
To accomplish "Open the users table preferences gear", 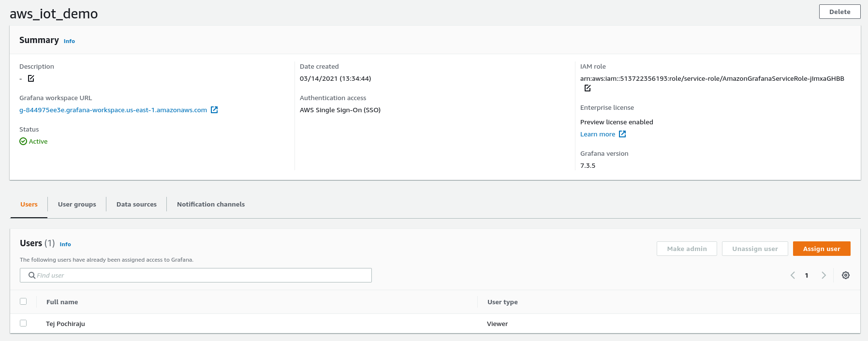I will click(x=846, y=275).
